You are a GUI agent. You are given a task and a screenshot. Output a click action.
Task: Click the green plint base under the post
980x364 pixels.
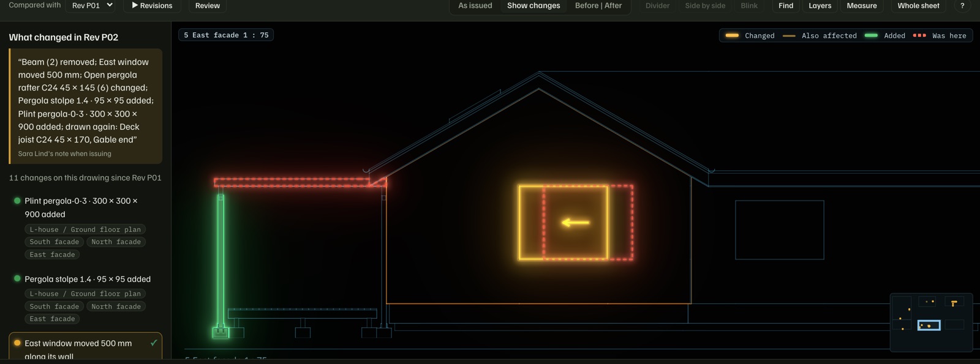[221, 333]
